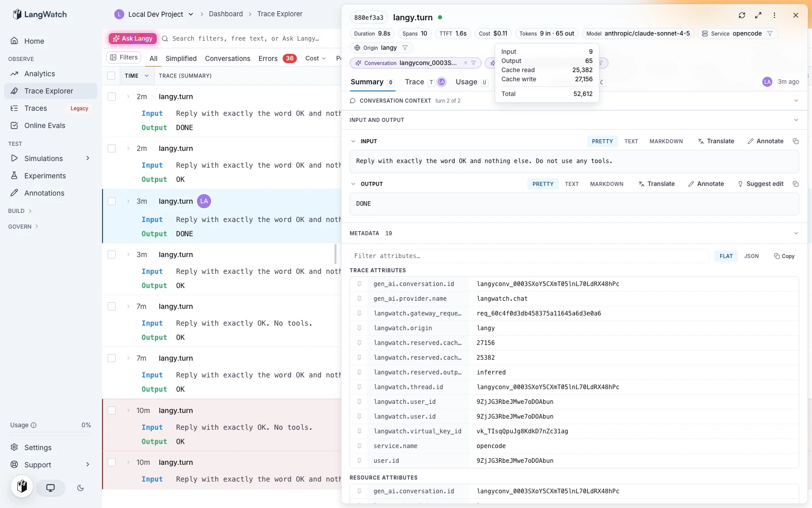Copy all metadata attributes
This screenshot has height=508, width=812.
(x=784, y=256)
